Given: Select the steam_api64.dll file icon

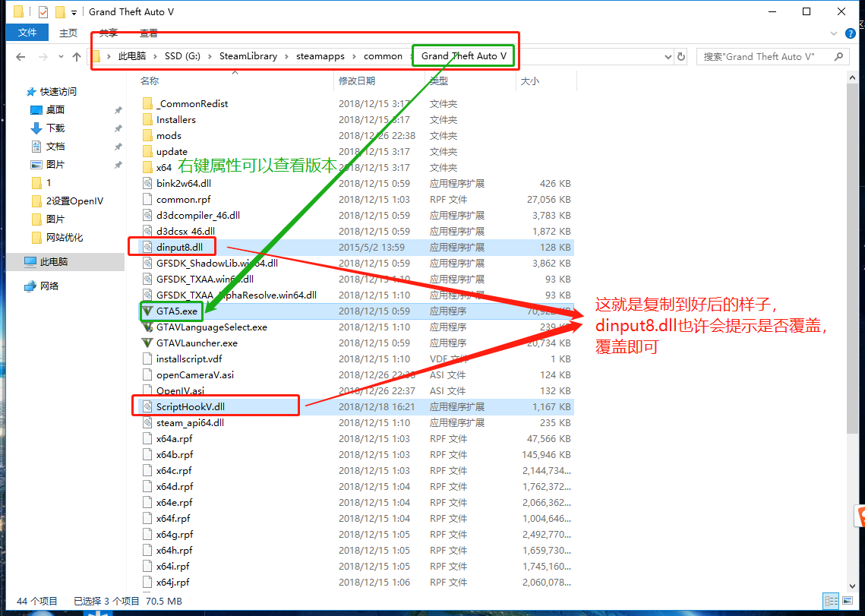Looking at the screenshot, I should click(x=147, y=423).
